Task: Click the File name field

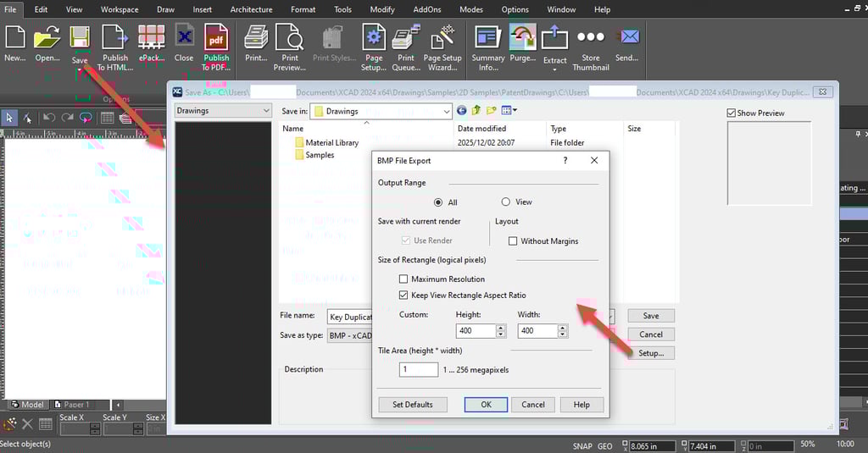Action: point(349,317)
